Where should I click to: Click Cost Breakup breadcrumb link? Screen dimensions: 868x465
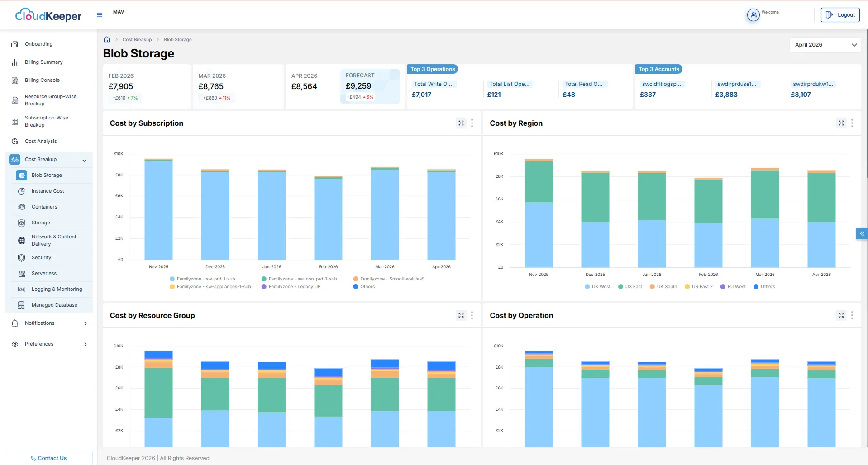tap(137, 40)
